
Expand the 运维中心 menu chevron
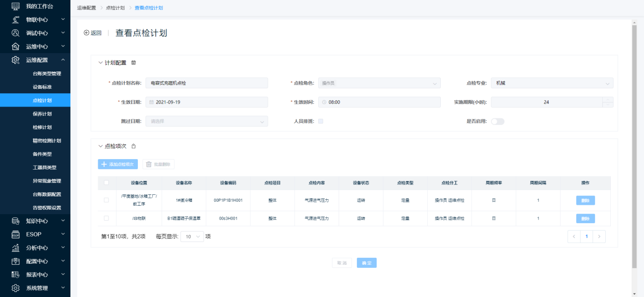63,47
